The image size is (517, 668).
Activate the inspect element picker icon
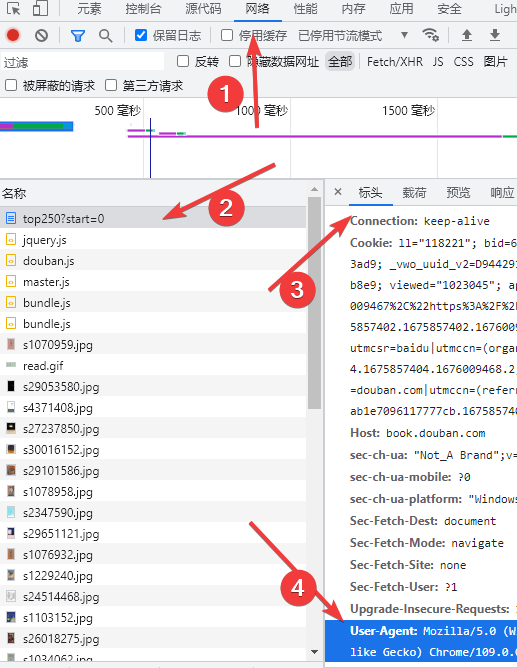coord(14,8)
